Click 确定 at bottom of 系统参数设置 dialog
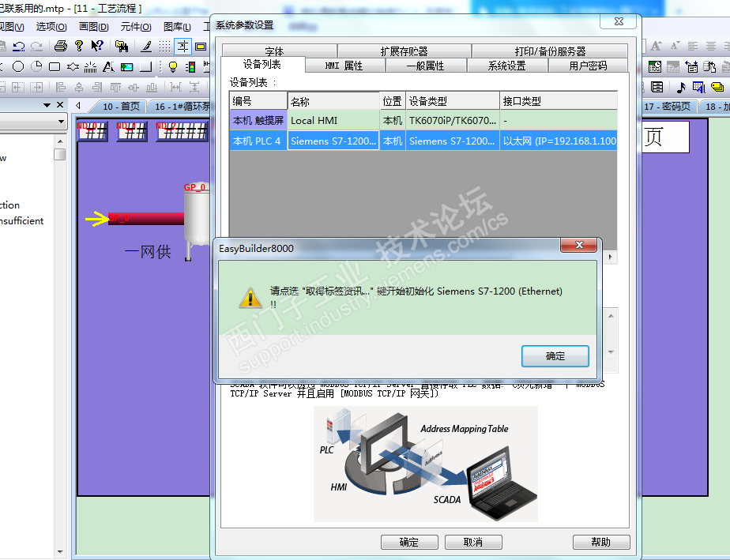Screen dimensions: 730x560 click(409, 542)
